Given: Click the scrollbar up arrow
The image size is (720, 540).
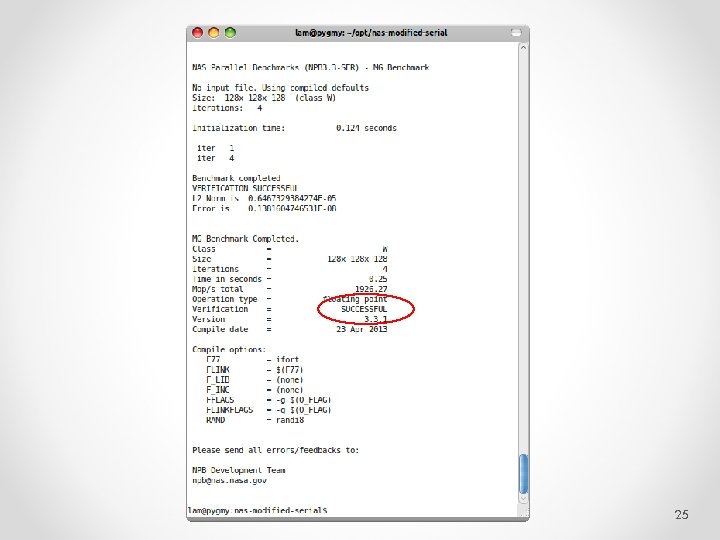Looking at the screenshot, I should coord(523,48).
